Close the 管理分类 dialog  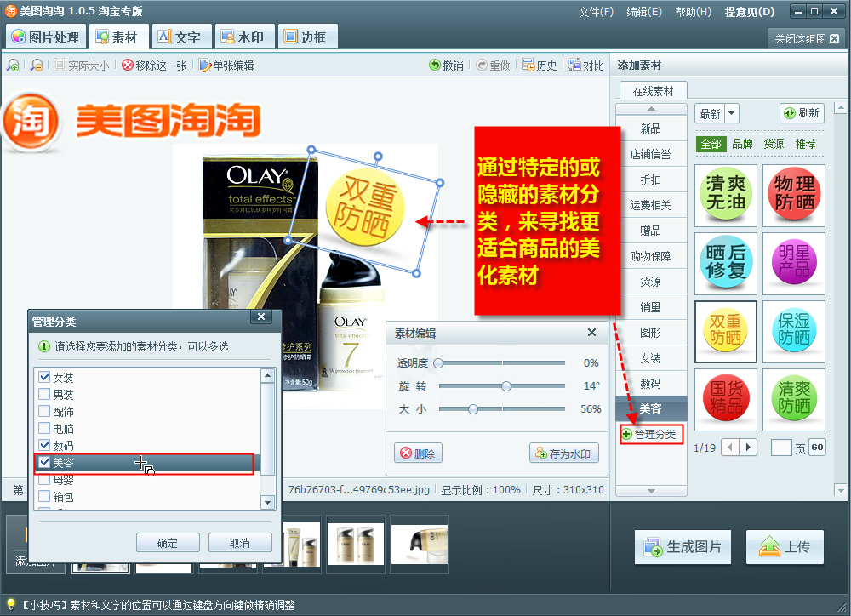pos(261,317)
